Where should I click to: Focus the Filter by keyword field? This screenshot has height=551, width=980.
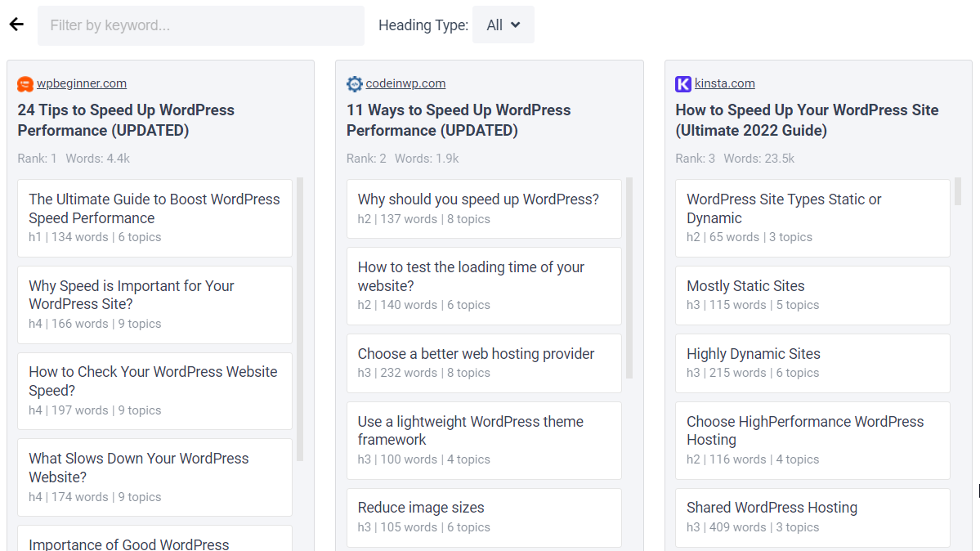pos(200,25)
